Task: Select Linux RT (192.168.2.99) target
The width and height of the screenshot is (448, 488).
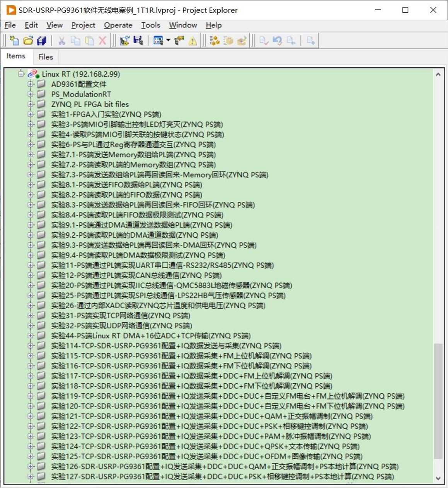Action: [x=81, y=74]
